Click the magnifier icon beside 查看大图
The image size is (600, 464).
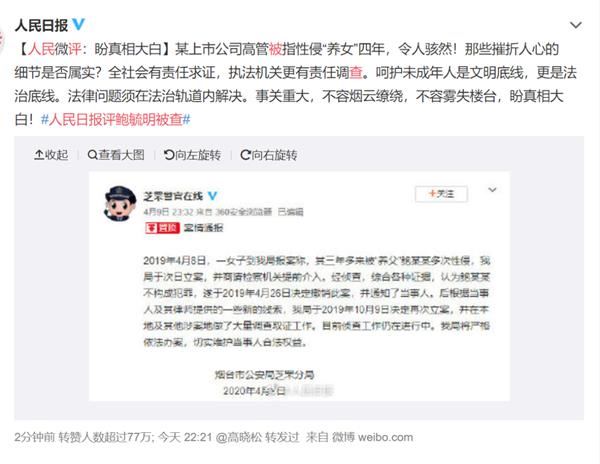pos(92,155)
